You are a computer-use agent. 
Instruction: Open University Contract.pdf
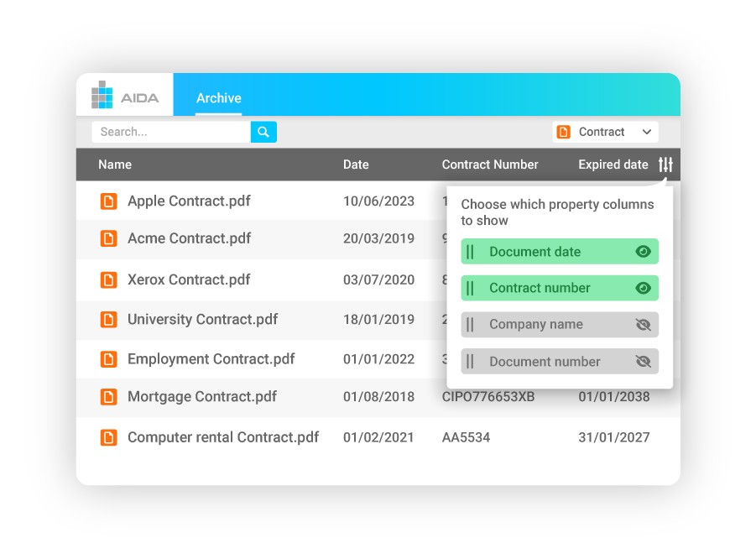[x=202, y=319]
